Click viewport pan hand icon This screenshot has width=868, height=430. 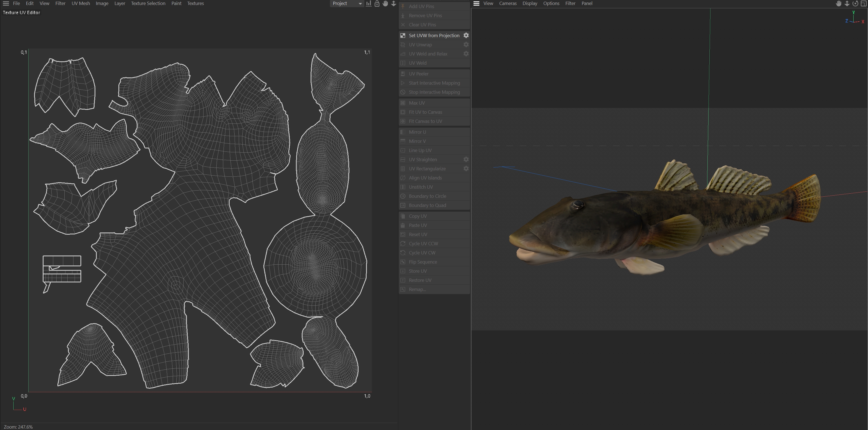(839, 3)
